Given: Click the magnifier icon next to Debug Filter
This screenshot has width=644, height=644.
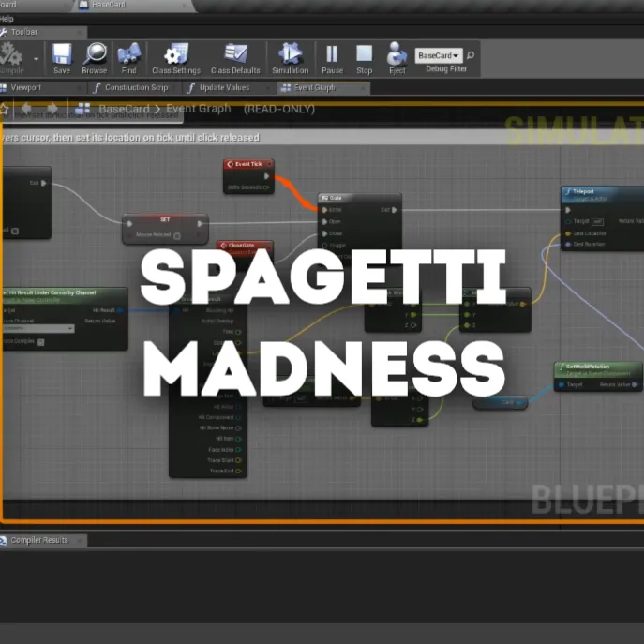Looking at the screenshot, I should point(471,55).
